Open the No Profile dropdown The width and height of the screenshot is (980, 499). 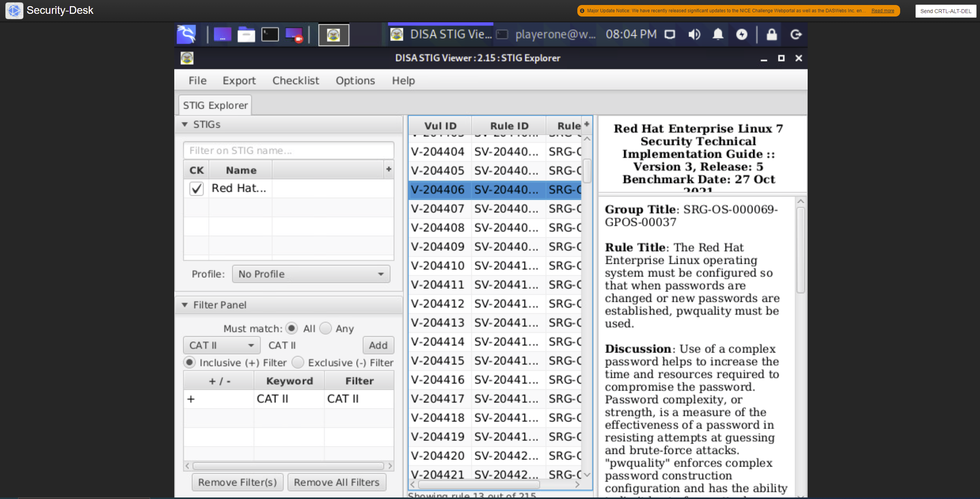point(311,274)
